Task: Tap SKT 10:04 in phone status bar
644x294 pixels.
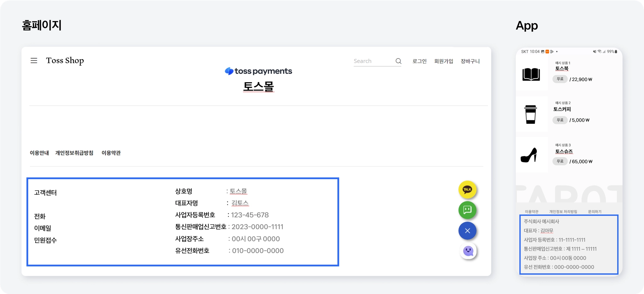Action: point(530,52)
